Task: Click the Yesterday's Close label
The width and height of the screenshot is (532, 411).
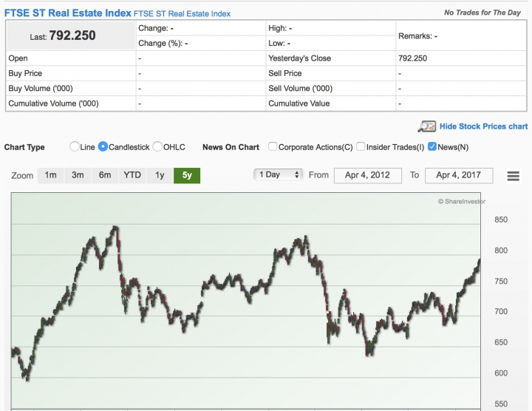Action: [299, 58]
